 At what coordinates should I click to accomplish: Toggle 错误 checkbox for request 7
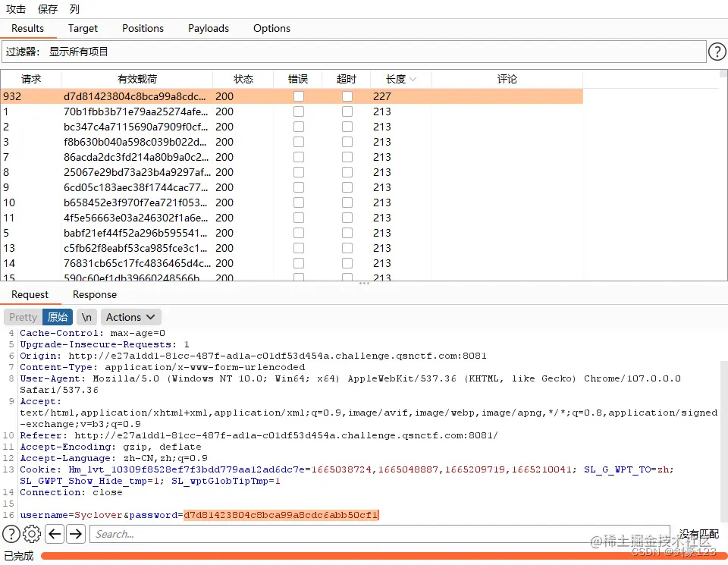click(299, 157)
